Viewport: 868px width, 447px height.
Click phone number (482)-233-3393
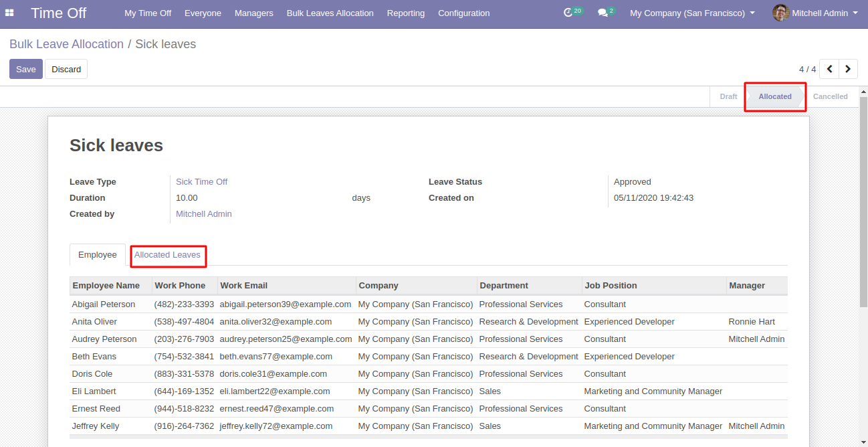click(184, 304)
